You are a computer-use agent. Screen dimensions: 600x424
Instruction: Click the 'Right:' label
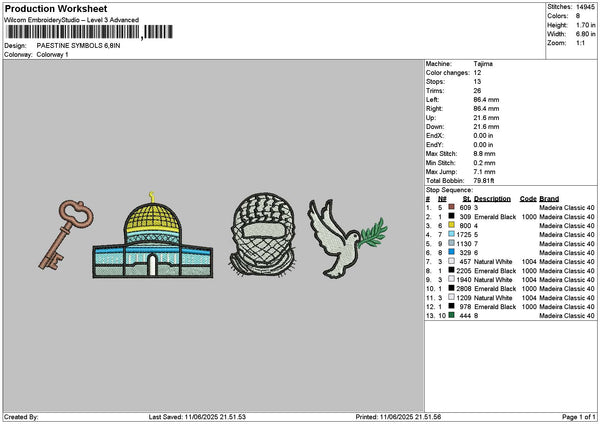point(434,109)
